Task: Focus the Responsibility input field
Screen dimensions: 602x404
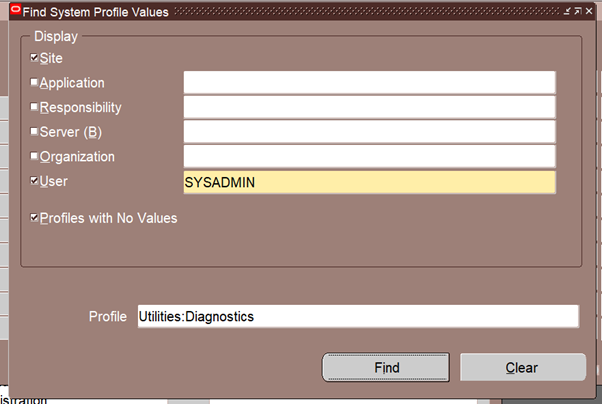Action: click(x=369, y=107)
